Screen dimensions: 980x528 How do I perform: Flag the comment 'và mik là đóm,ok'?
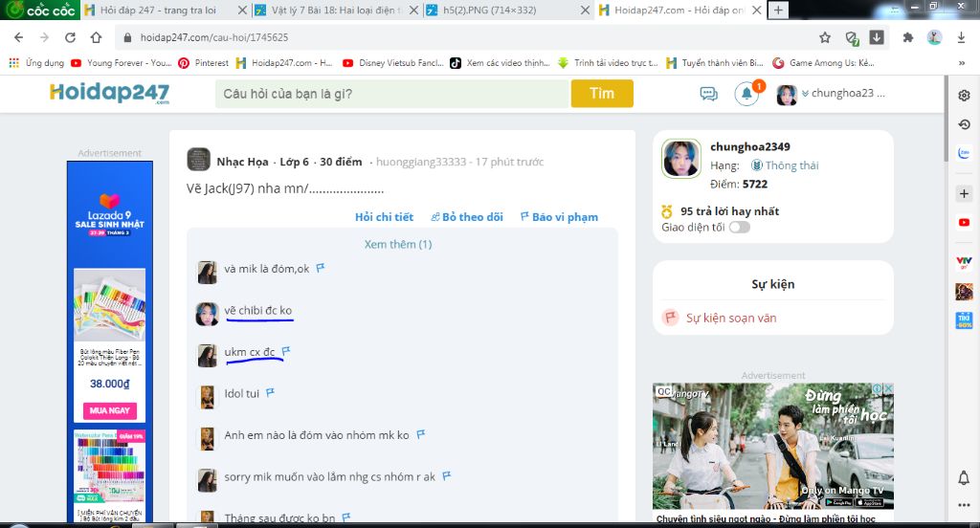(320, 268)
